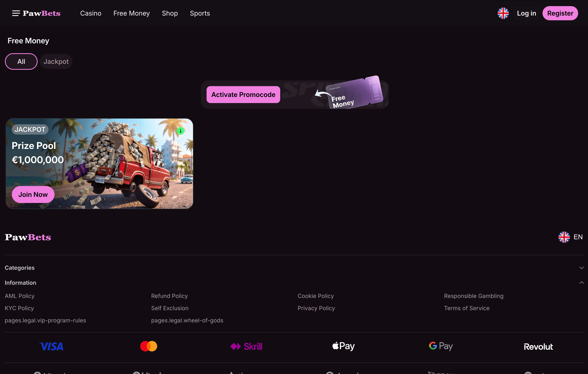Viewport: 588px width, 374px height.
Task: Open the Self Exclusion link
Action: (170, 308)
